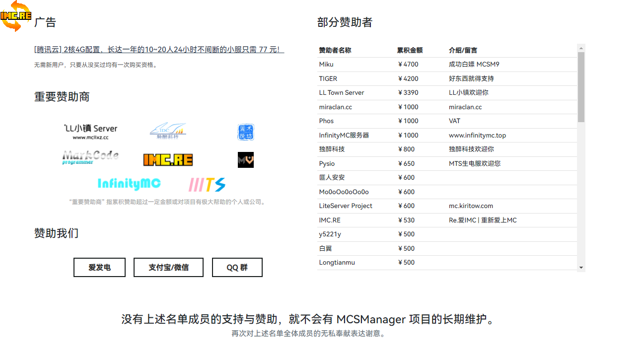The height and width of the screenshot is (358, 644).
Task: Click the IMC.RE logo in top-left corner
Action: [16, 15]
